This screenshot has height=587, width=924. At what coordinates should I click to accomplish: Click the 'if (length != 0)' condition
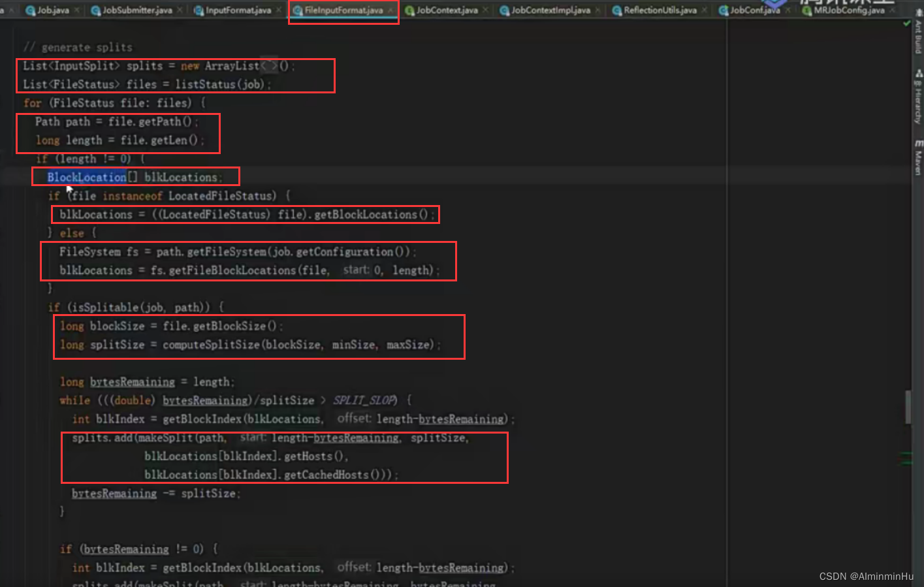click(x=84, y=159)
